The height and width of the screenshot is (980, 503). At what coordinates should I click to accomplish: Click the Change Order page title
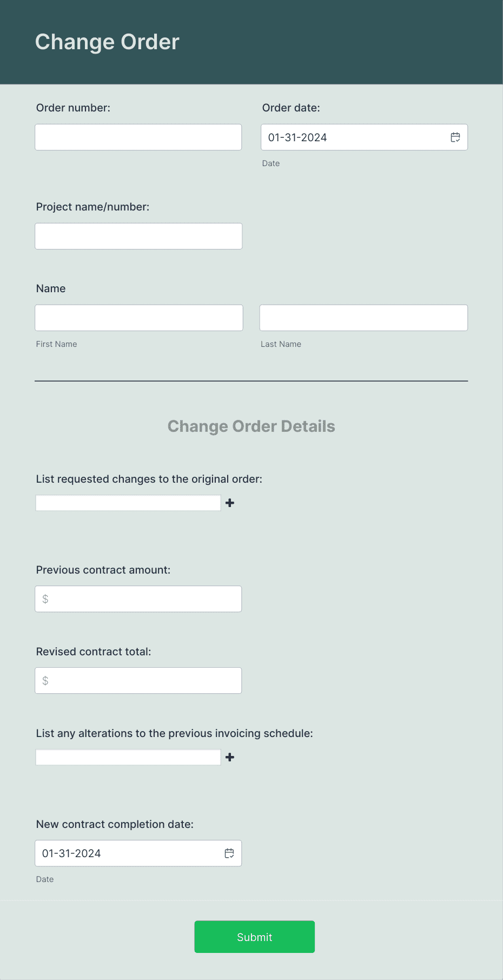pos(107,42)
